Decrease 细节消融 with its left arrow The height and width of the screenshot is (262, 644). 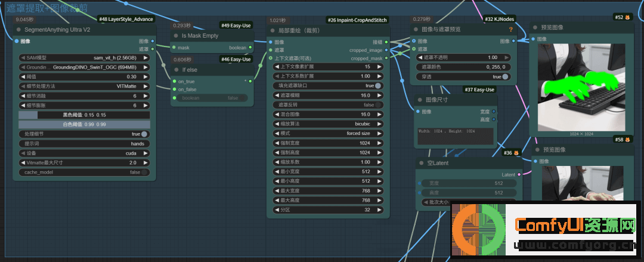23,96
